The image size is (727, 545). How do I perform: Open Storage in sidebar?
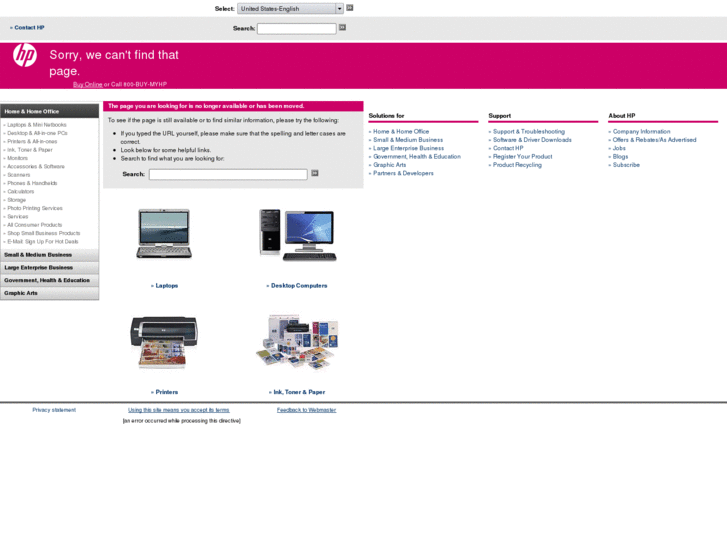(16, 200)
